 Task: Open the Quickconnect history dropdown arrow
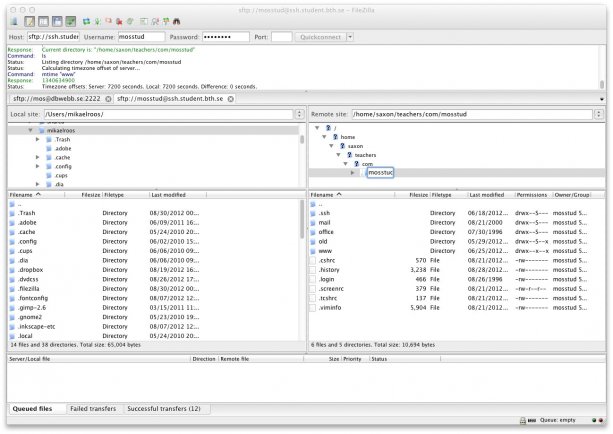point(350,37)
